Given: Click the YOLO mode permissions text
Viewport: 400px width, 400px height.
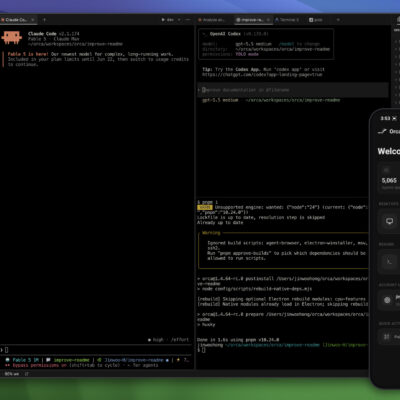Looking at the screenshot, I should point(247,54).
